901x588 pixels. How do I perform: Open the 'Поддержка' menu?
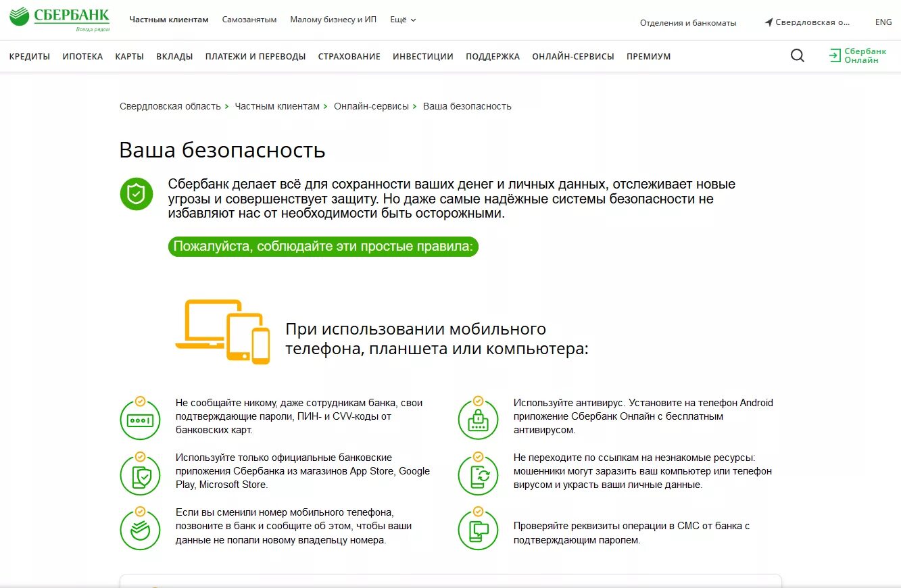pos(493,57)
